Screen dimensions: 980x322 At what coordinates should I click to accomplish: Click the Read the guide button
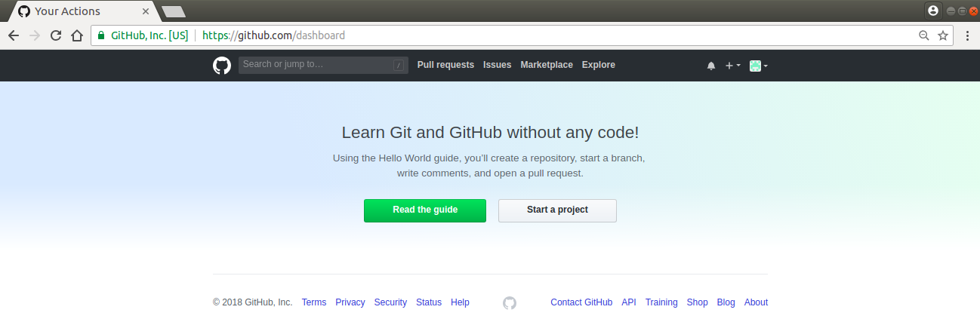(425, 210)
